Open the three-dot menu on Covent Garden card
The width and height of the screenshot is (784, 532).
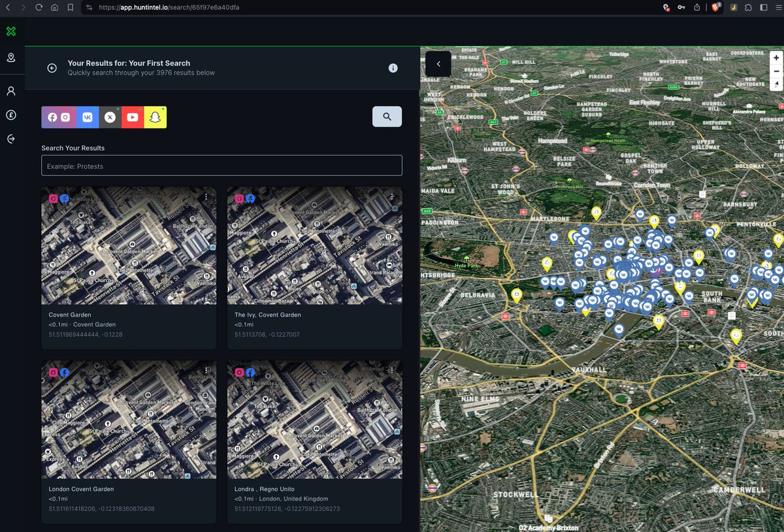[x=206, y=196]
